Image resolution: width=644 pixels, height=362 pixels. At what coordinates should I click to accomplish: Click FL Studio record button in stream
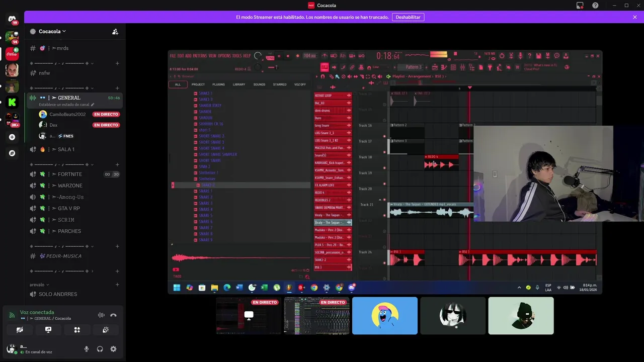297,56
